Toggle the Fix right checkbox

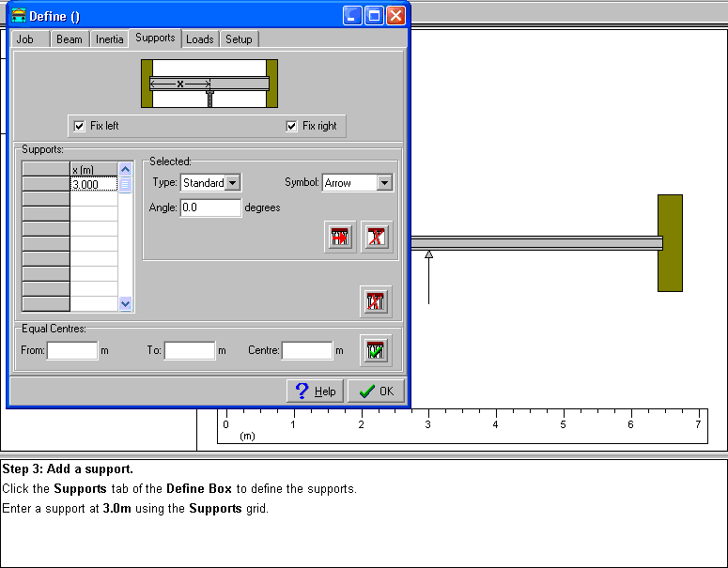[x=293, y=126]
